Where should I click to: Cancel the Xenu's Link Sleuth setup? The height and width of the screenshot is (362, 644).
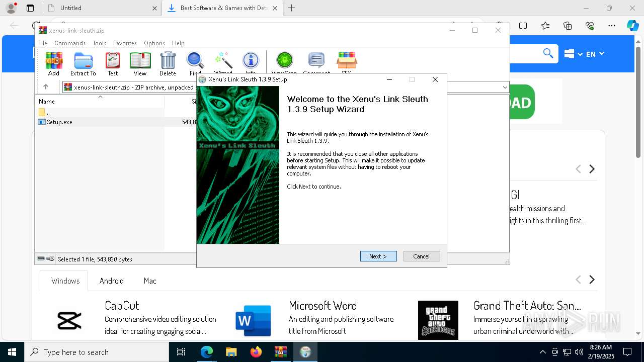pyautogui.click(x=422, y=256)
